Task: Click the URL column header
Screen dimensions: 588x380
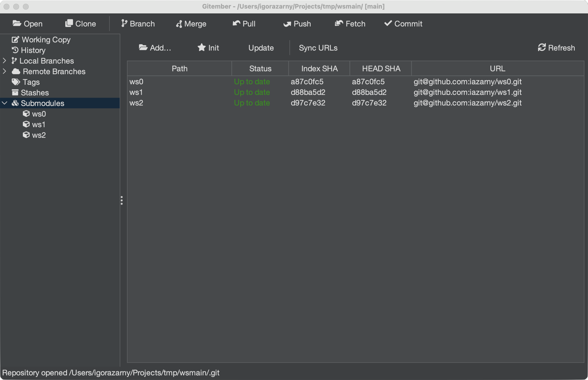Action: coord(498,69)
